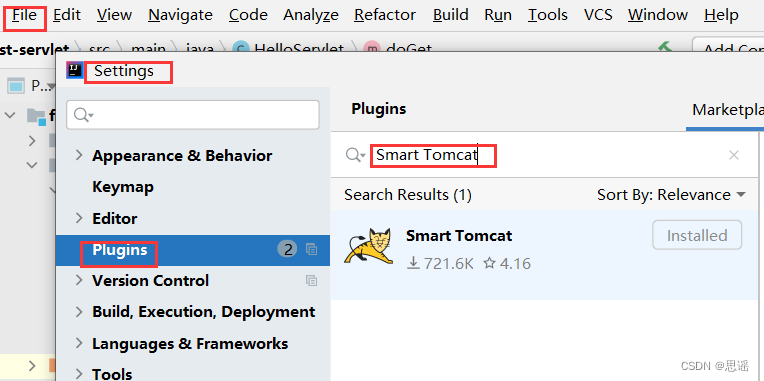Open the File menu
Screen dimensions: 764x381
click(x=24, y=15)
